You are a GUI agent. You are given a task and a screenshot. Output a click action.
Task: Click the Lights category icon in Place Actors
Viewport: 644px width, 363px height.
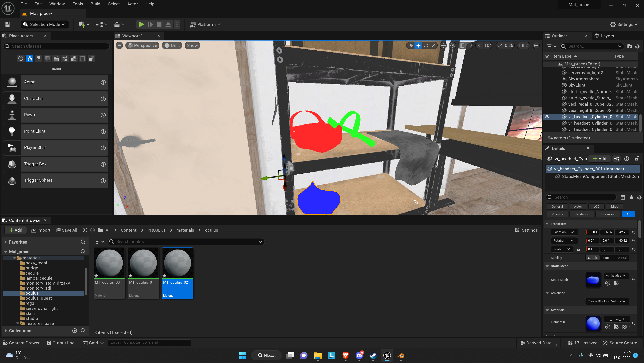point(38,58)
